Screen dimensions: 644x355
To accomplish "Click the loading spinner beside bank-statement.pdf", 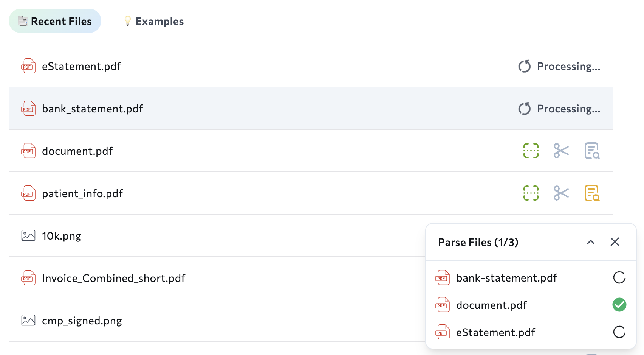I will pos(619,277).
